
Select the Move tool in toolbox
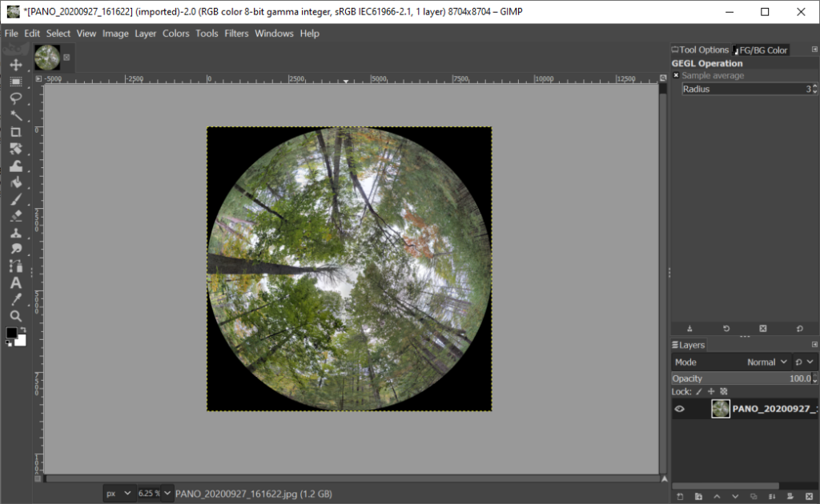(x=15, y=65)
